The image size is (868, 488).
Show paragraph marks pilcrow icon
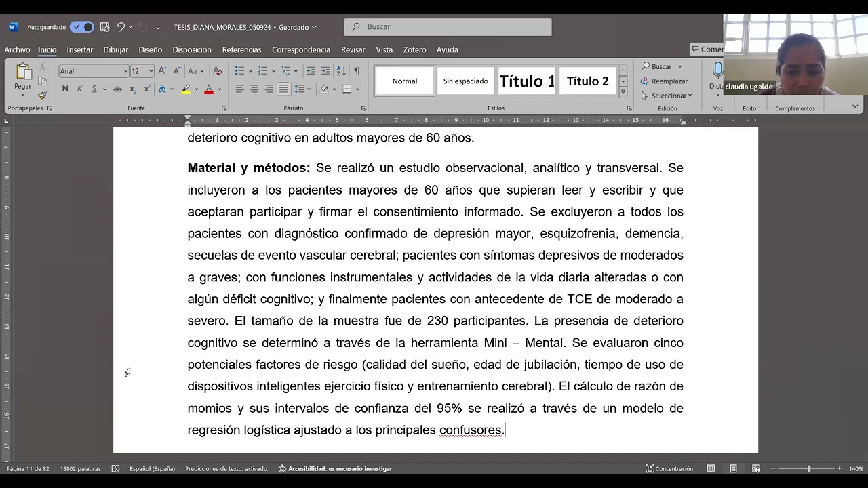357,70
